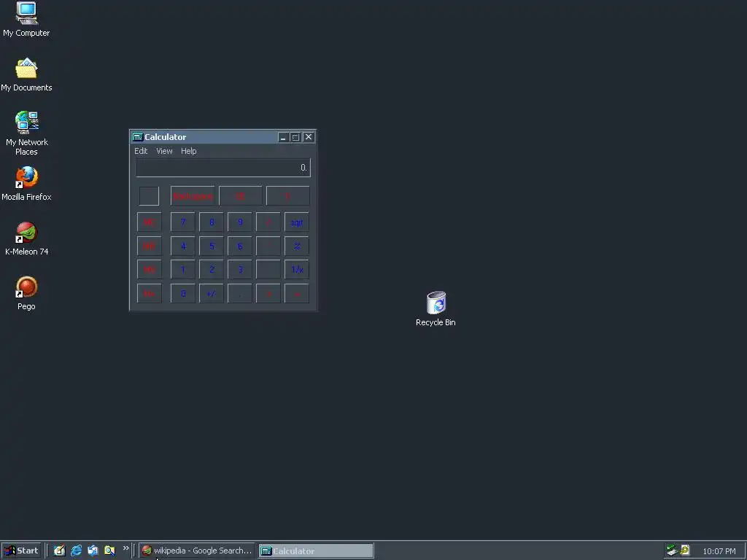Click the Calculator title bar system icon

point(138,137)
